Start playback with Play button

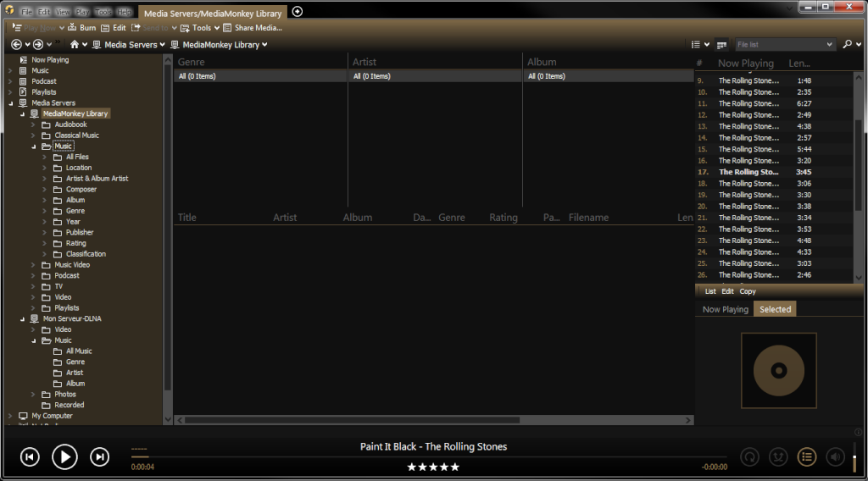coord(64,456)
